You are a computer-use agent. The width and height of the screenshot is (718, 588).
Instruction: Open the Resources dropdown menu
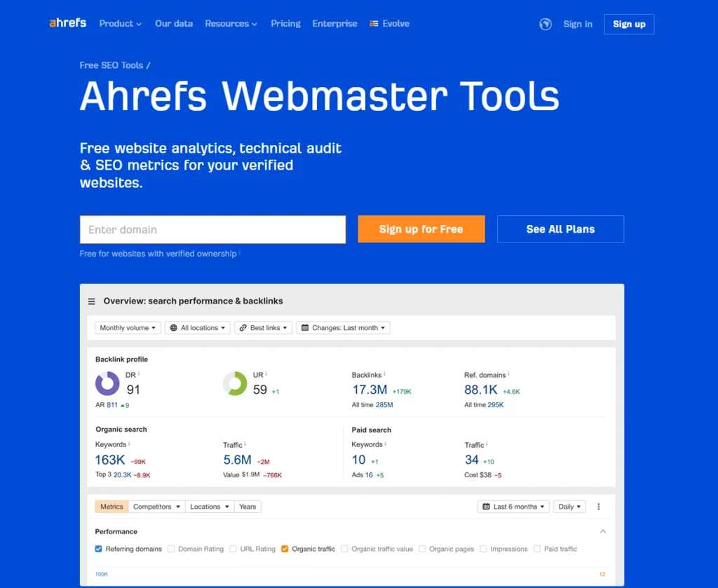tap(231, 23)
